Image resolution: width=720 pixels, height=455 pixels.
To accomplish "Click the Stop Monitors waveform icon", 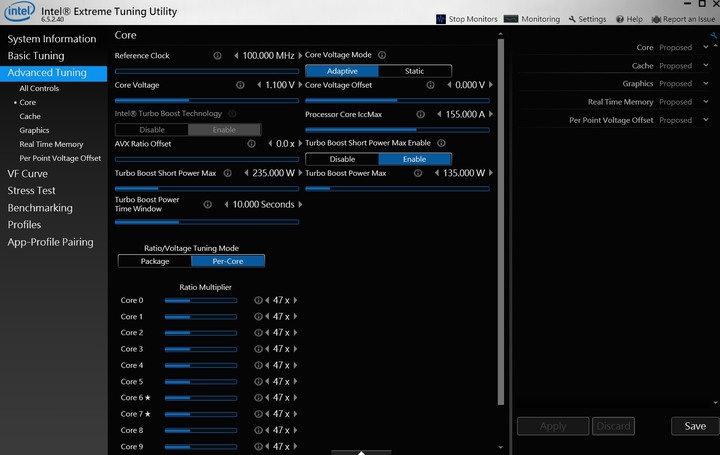I will tap(441, 19).
